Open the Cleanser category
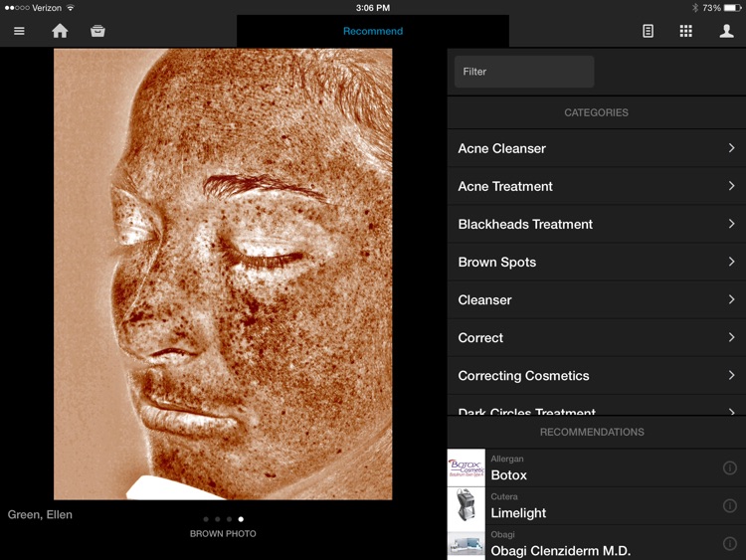746x560 pixels. pyautogui.click(x=597, y=300)
